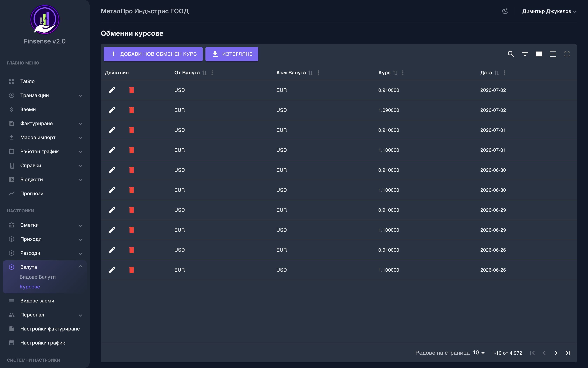Click the 1.090000 rate cell

pos(389,110)
